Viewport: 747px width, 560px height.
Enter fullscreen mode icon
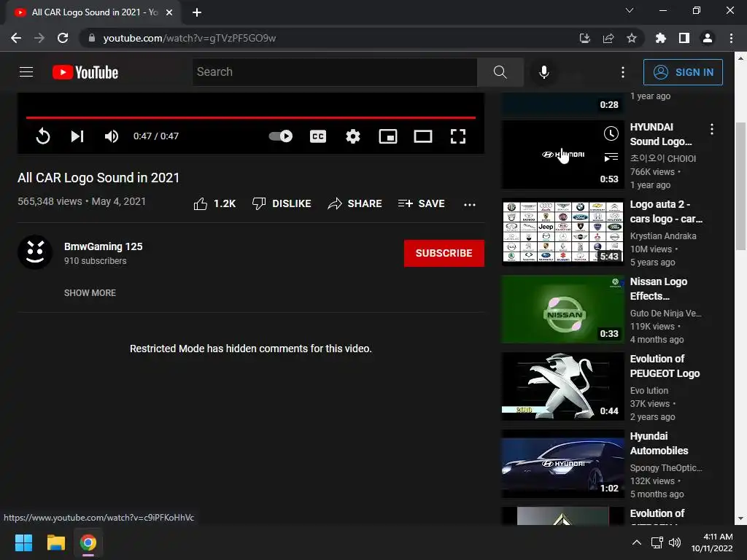coord(458,136)
